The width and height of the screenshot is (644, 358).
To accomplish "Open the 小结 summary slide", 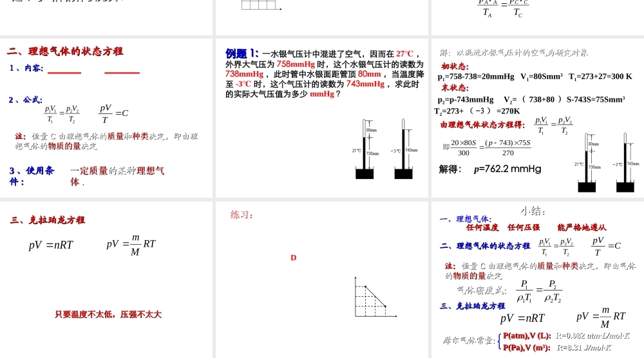I will [x=538, y=279].
